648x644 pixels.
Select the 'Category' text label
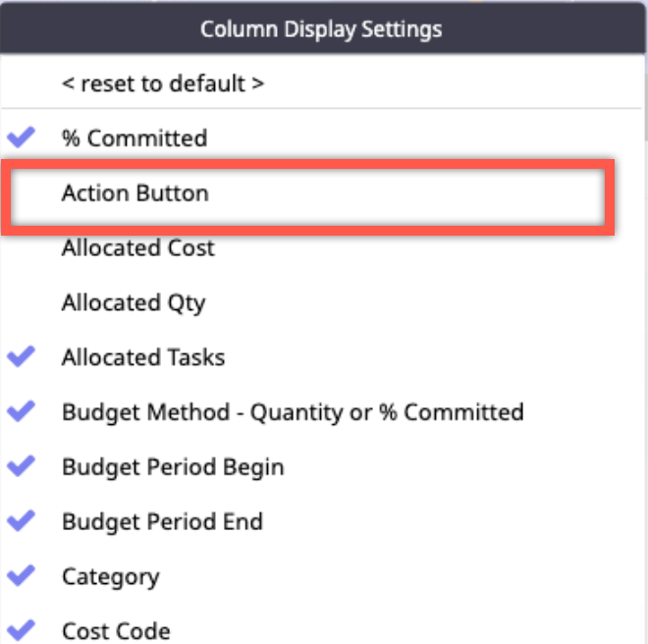(x=110, y=576)
